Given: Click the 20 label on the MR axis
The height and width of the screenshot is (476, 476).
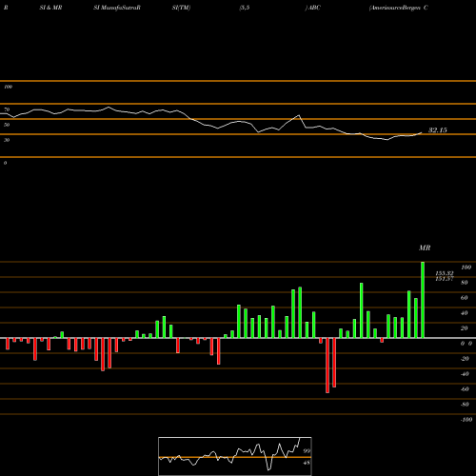Looking at the screenshot, I should (465, 328).
